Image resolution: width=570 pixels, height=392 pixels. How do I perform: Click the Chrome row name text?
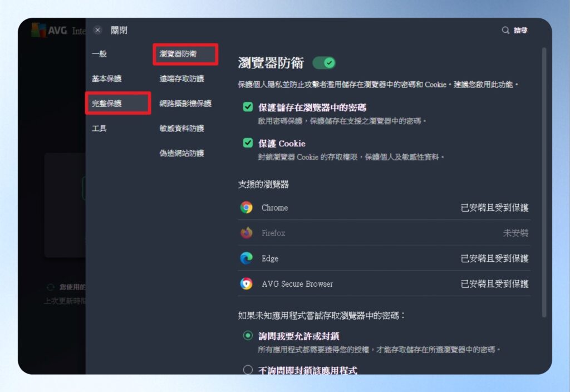pos(275,208)
